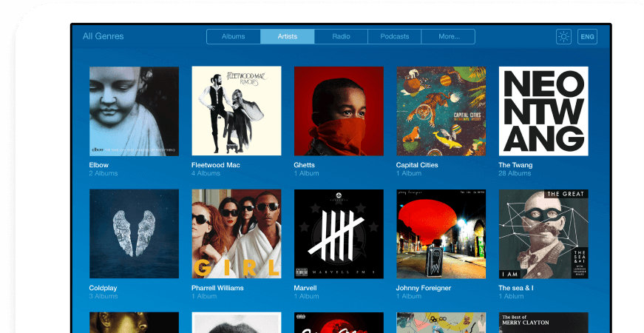Open the Johnny Foreigner cover artwork
Image resolution: width=644 pixels, height=333 pixels.
[441, 234]
